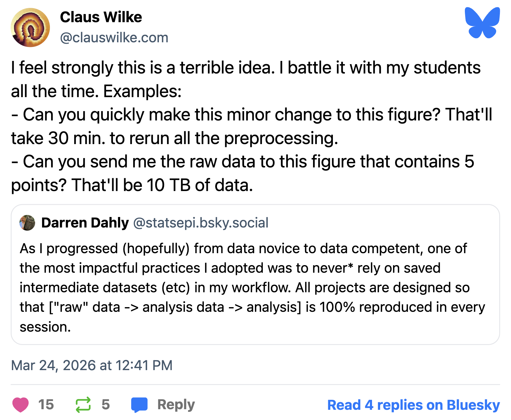Open Claus Wilke's profile avatar
Image resolution: width=511 pixels, height=420 pixels.
[30, 27]
